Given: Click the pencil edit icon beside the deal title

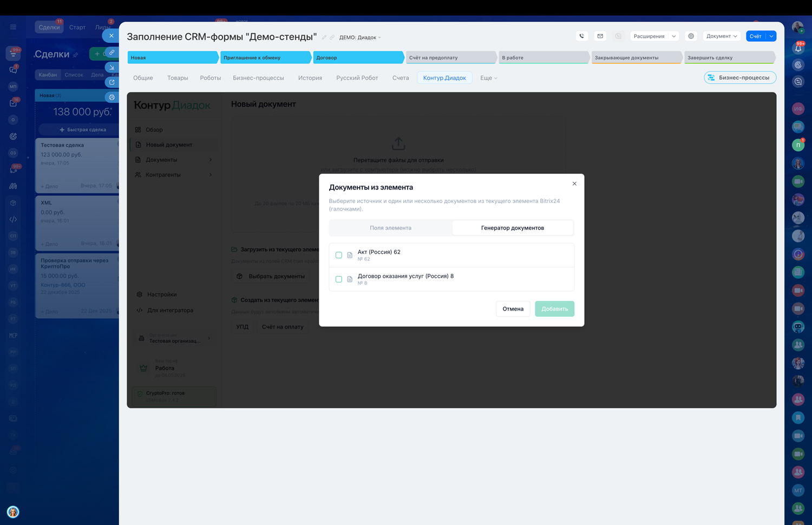Looking at the screenshot, I should 324,37.
